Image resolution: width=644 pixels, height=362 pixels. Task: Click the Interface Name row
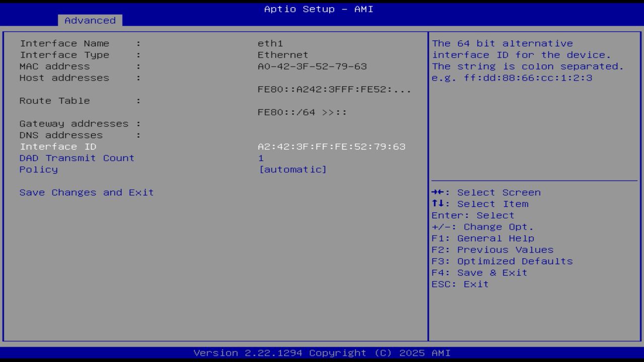pos(64,43)
